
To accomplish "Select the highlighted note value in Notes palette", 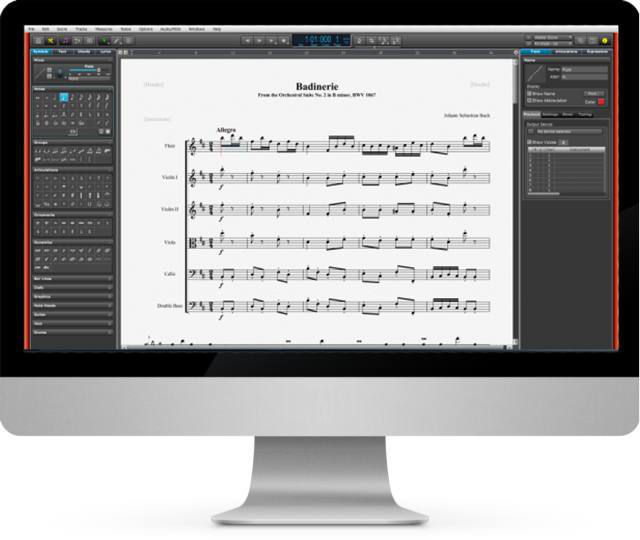I will pos(64,98).
